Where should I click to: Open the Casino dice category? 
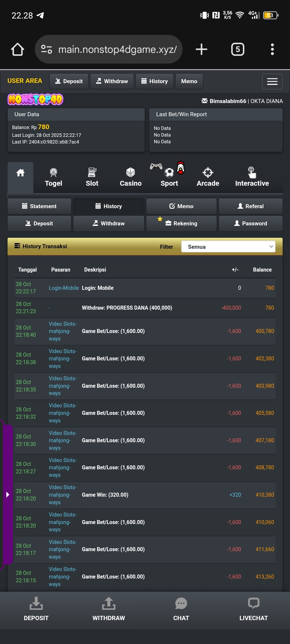[130, 177]
